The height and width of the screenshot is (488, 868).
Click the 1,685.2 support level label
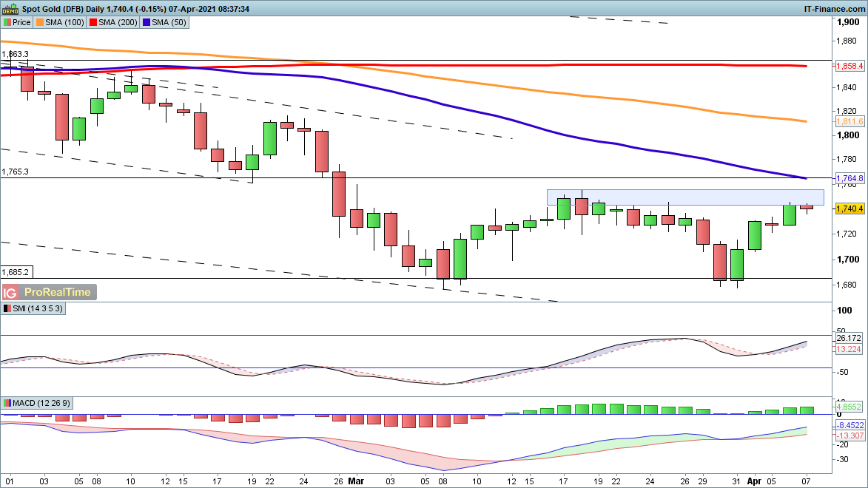tap(15, 271)
